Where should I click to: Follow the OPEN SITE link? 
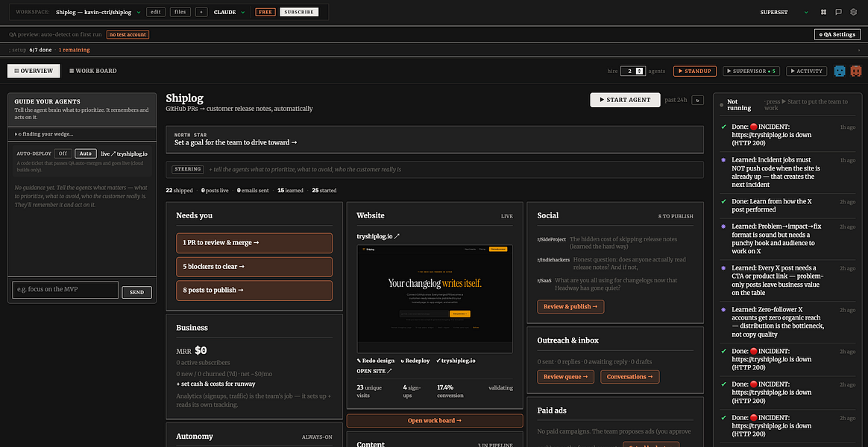[x=374, y=371]
